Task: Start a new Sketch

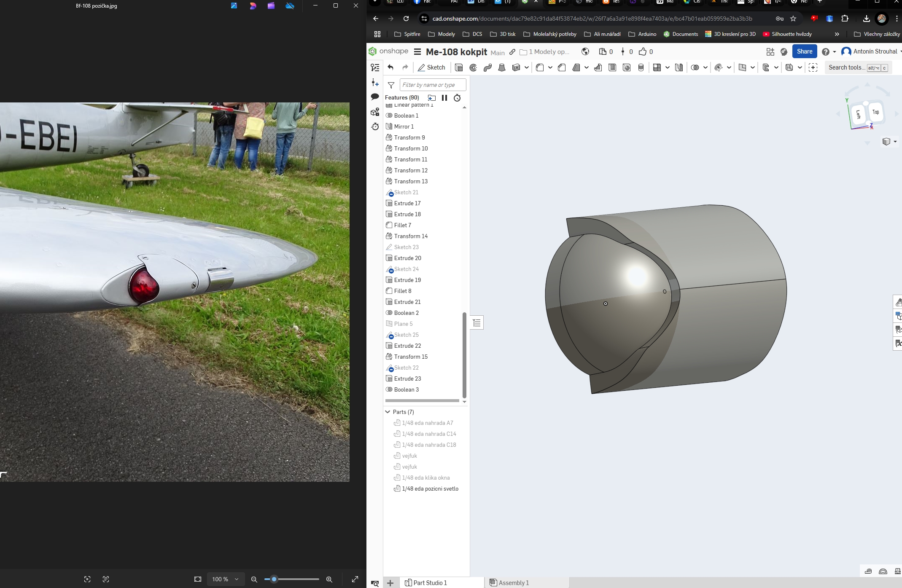Action: [431, 67]
